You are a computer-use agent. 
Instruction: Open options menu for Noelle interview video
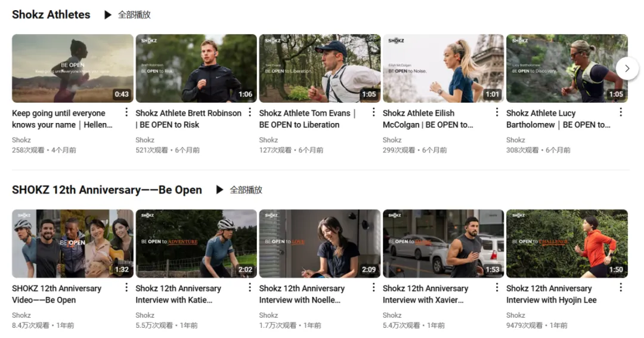(373, 287)
